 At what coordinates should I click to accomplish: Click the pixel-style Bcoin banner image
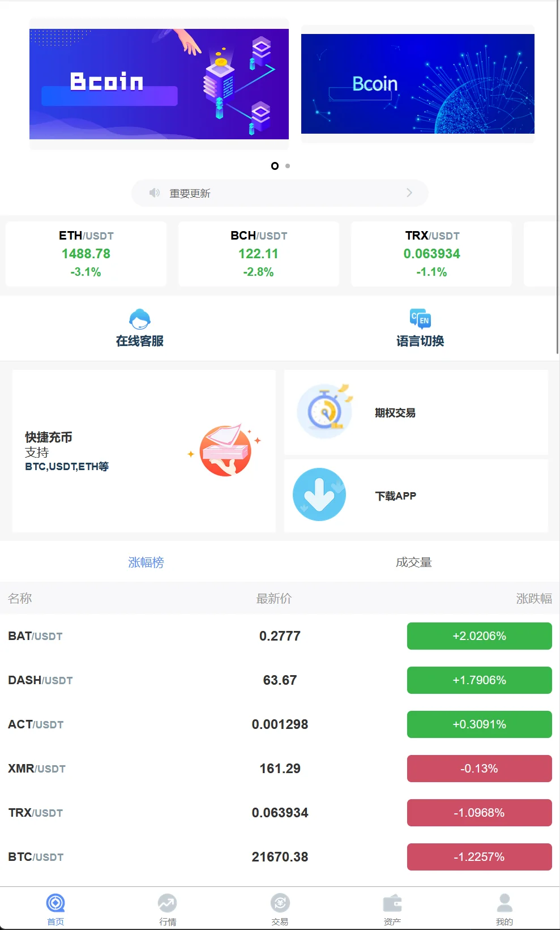(159, 84)
